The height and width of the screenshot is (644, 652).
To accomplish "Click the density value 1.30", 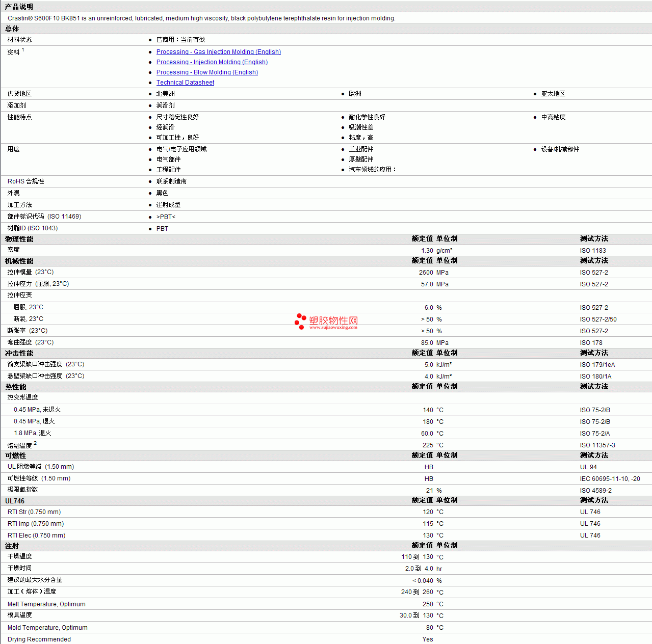I will pyautogui.click(x=427, y=251).
